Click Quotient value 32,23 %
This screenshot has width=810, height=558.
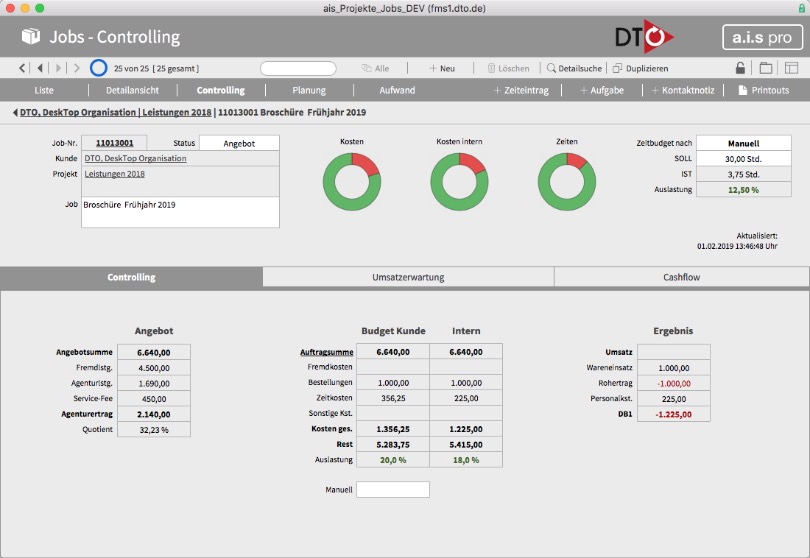154,430
